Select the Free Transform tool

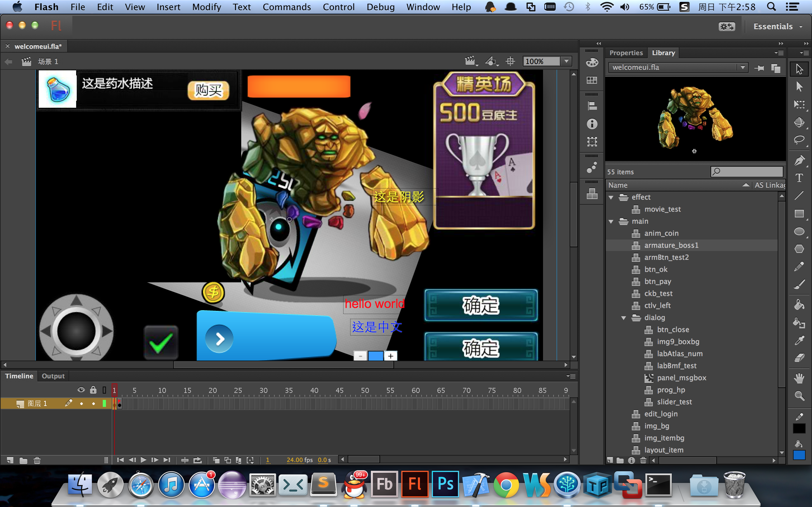pos(799,104)
